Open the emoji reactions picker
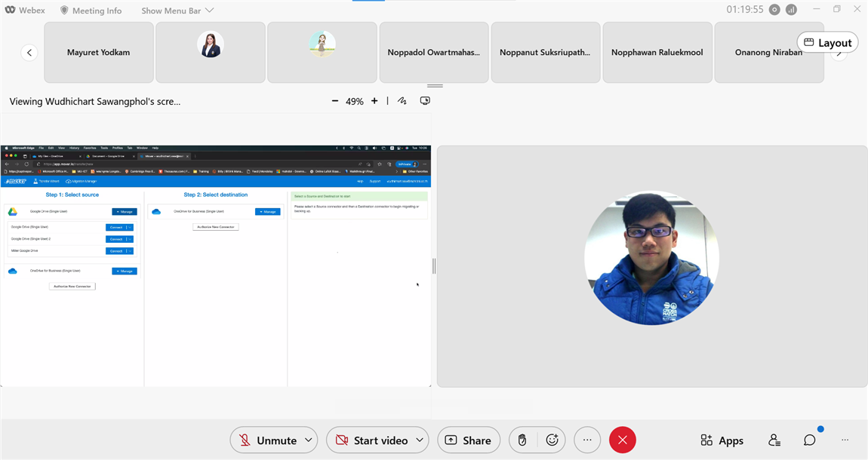This screenshot has width=868, height=460. point(552,440)
